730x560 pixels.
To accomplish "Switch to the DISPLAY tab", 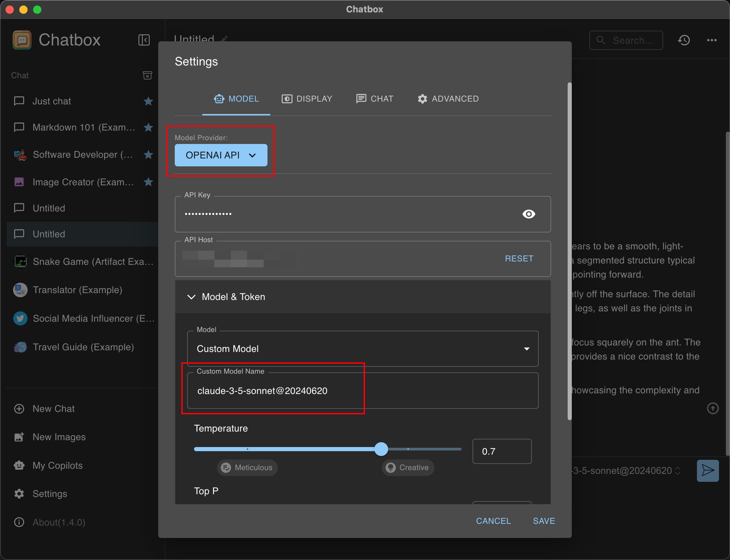I will click(307, 99).
